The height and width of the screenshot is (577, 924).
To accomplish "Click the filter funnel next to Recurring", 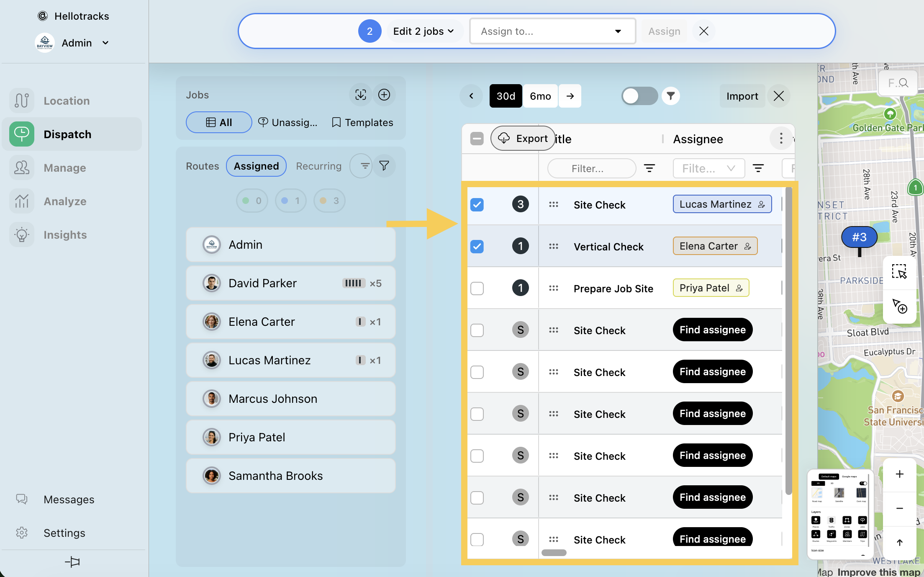I will tap(384, 166).
